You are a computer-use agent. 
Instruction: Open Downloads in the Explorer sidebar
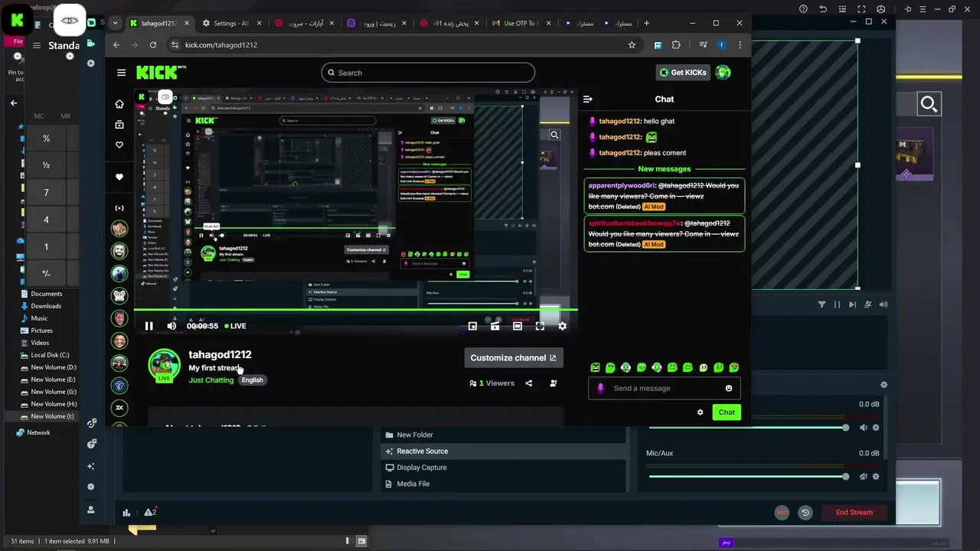click(x=40, y=306)
